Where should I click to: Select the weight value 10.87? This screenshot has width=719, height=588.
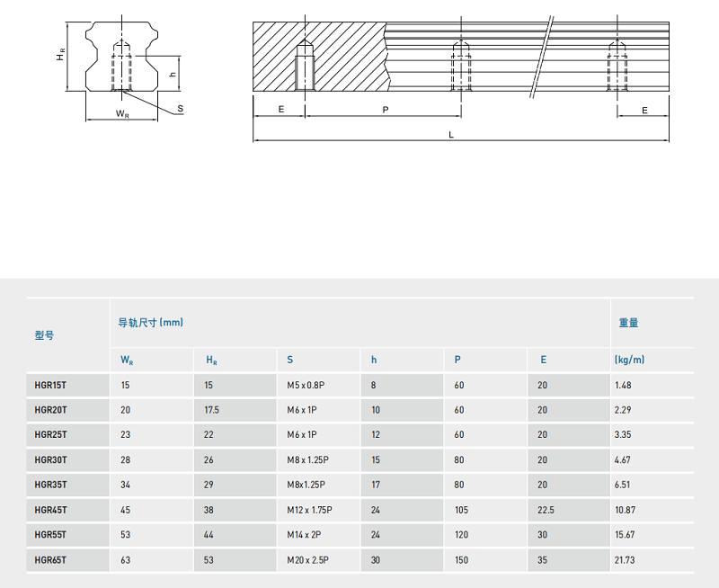(x=625, y=510)
